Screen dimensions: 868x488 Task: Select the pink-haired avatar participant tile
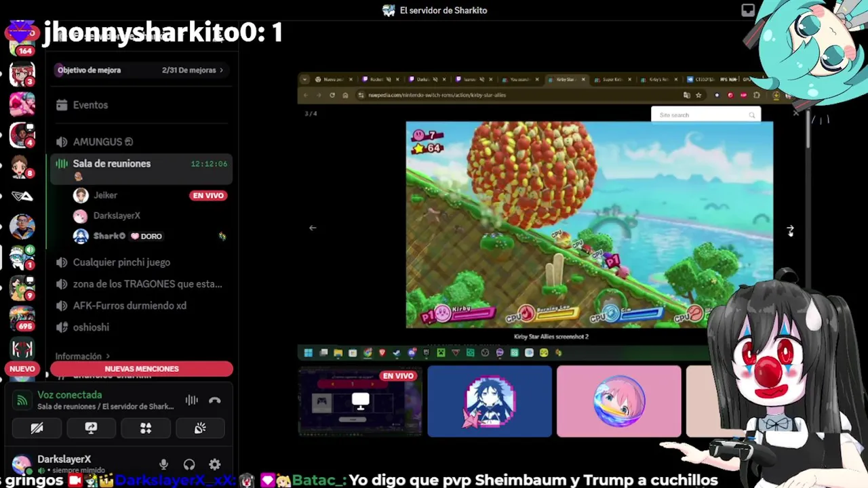tap(619, 401)
